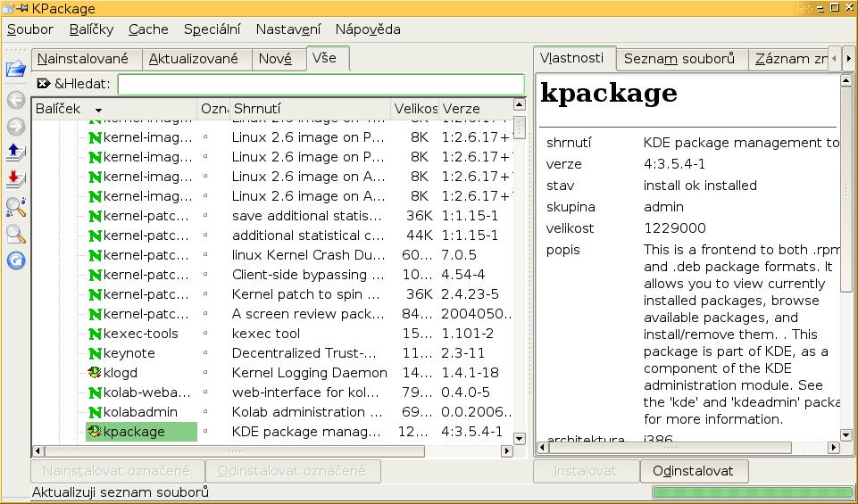Sort by the Ozn. column header
This screenshot has width=858, height=504.
coord(213,109)
